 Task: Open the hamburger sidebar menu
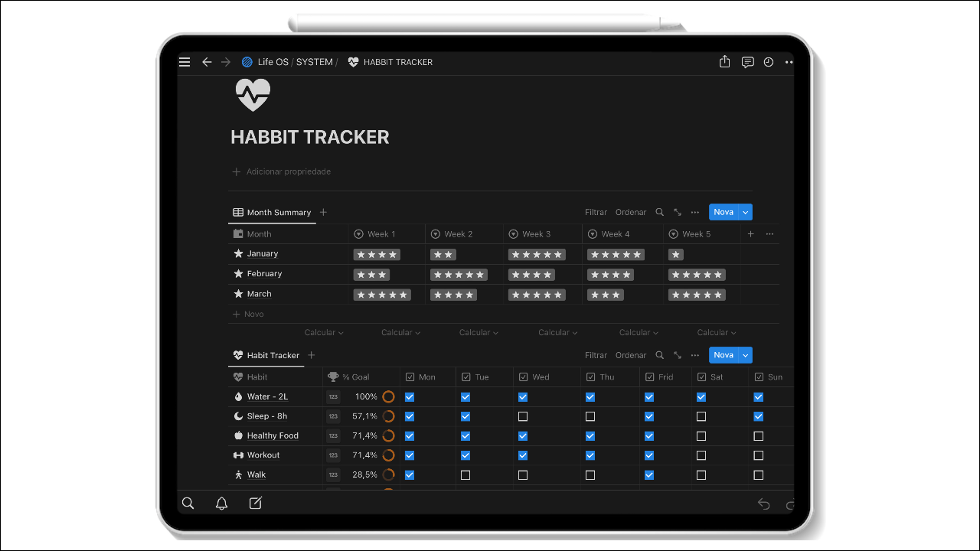[x=185, y=62]
